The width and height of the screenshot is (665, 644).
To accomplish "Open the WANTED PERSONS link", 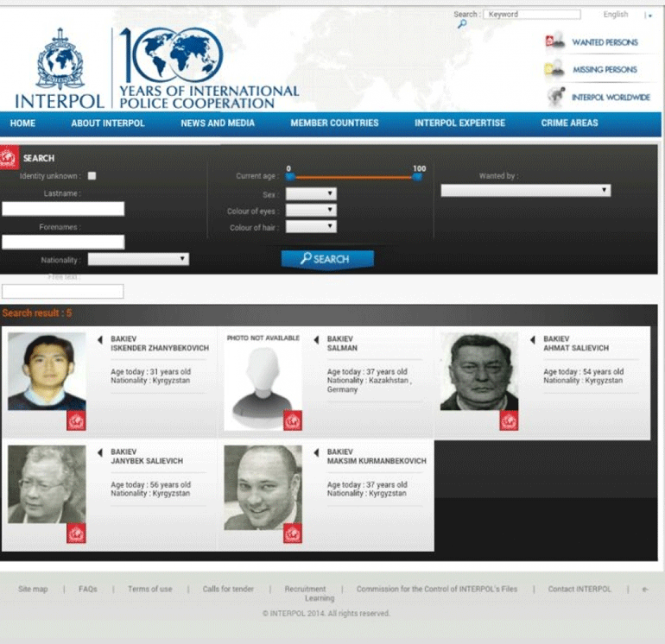I will [x=605, y=42].
